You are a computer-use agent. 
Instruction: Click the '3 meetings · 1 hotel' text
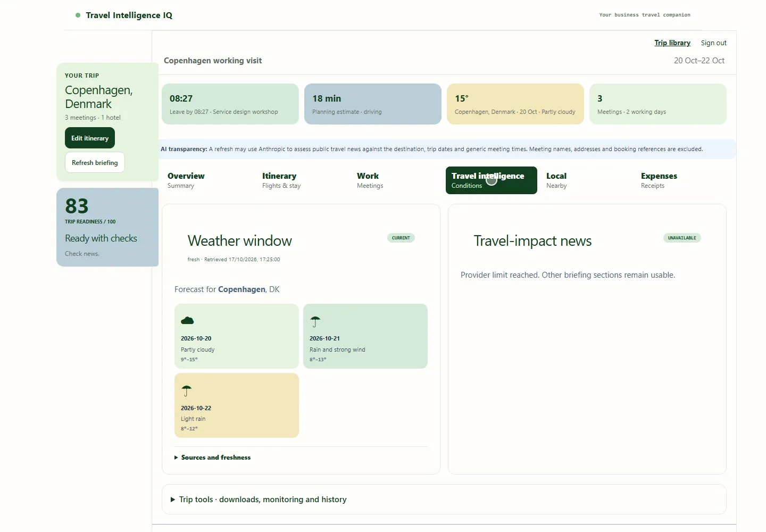pyautogui.click(x=93, y=118)
